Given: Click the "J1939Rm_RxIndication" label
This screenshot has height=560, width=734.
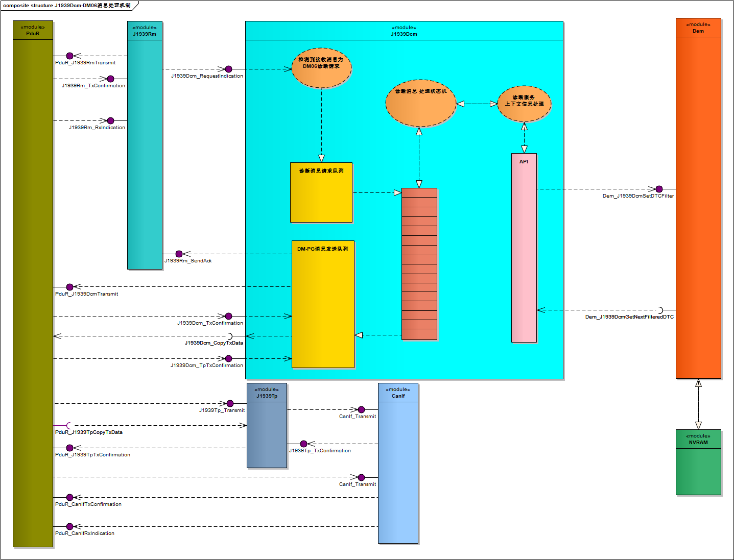Looking at the screenshot, I should pos(97,128).
